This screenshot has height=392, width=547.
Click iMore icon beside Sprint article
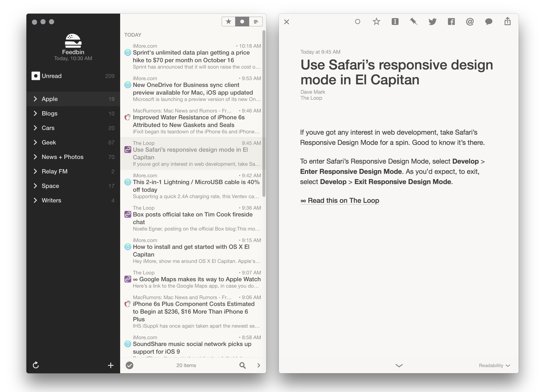click(x=128, y=52)
